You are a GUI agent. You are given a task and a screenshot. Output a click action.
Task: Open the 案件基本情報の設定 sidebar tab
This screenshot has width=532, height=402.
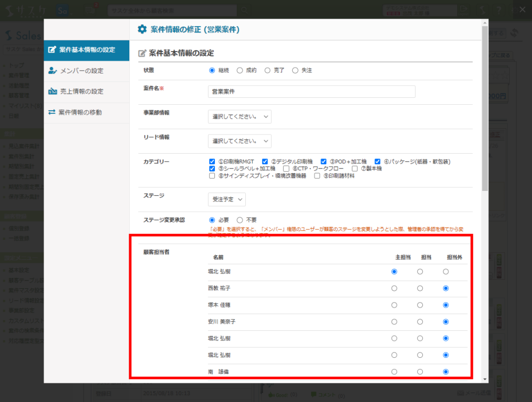(x=87, y=51)
